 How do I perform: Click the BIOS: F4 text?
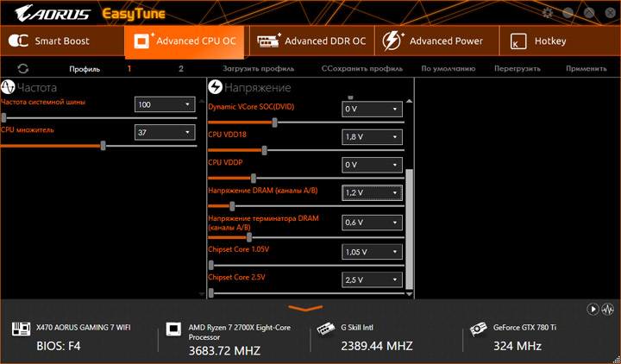coord(59,346)
